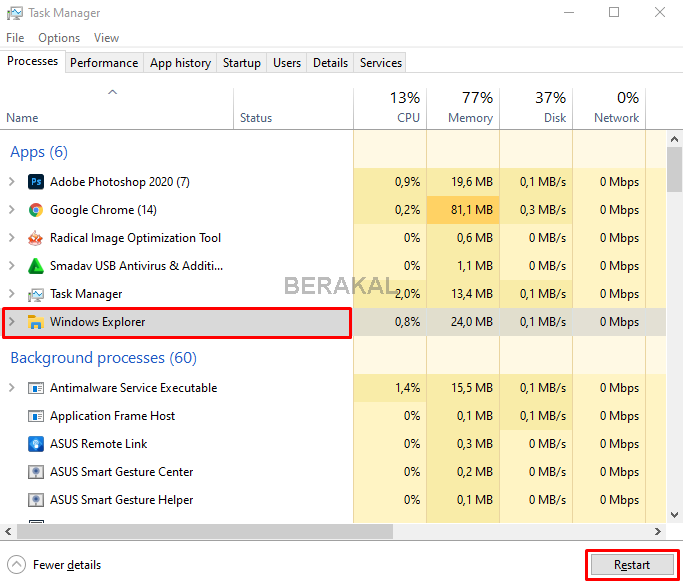The width and height of the screenshot is (683, 588).
Task: Click the Adobe Photoshop 2020 icon
Action: coord(36,182)
